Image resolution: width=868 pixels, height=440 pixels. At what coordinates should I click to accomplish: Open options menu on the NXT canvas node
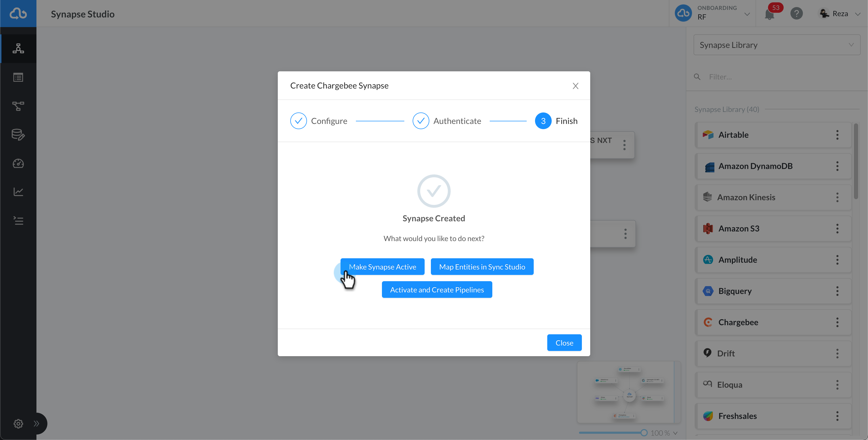point(624,145)
